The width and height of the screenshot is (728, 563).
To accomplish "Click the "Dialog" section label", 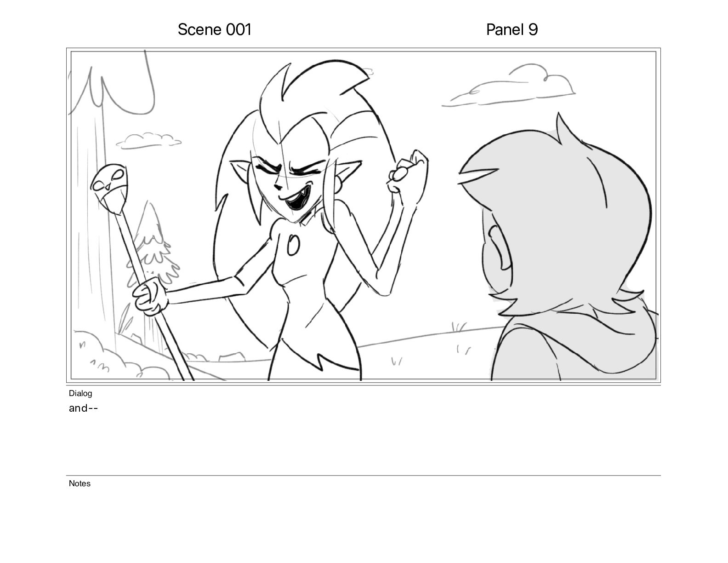I will point(80,393).
